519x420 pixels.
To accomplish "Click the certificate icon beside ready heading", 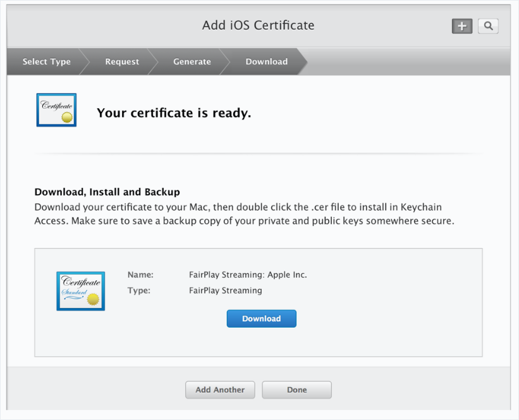I will pyautogui.click(x=57, y=110).
